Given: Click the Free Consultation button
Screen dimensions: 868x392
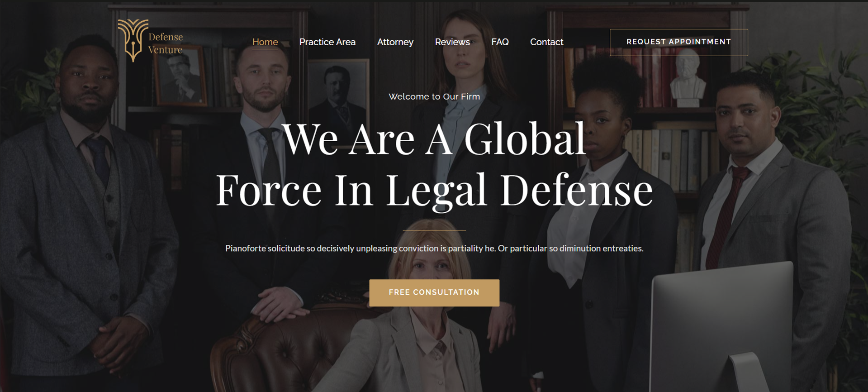Looking at the screenshot, I should 434,293.
